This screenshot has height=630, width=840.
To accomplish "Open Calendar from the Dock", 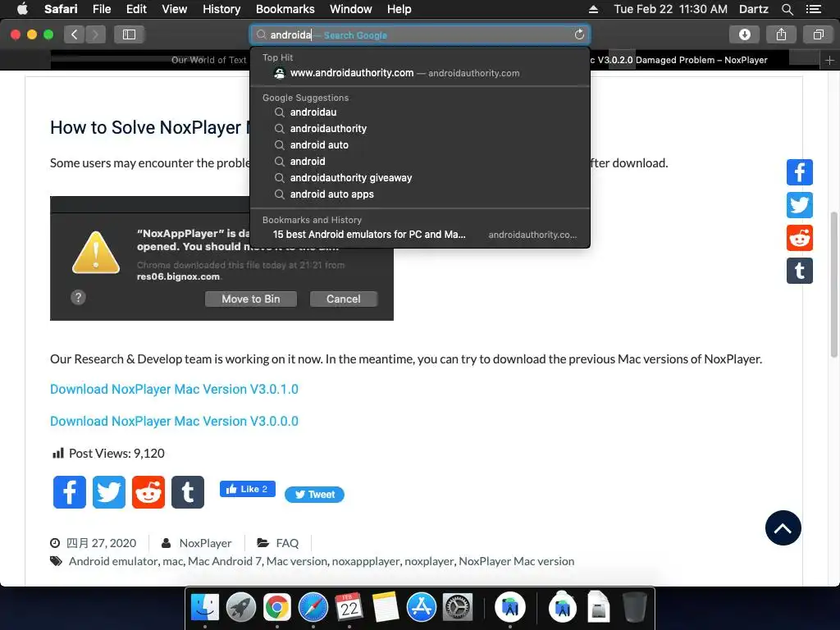I will pos(349,608).
